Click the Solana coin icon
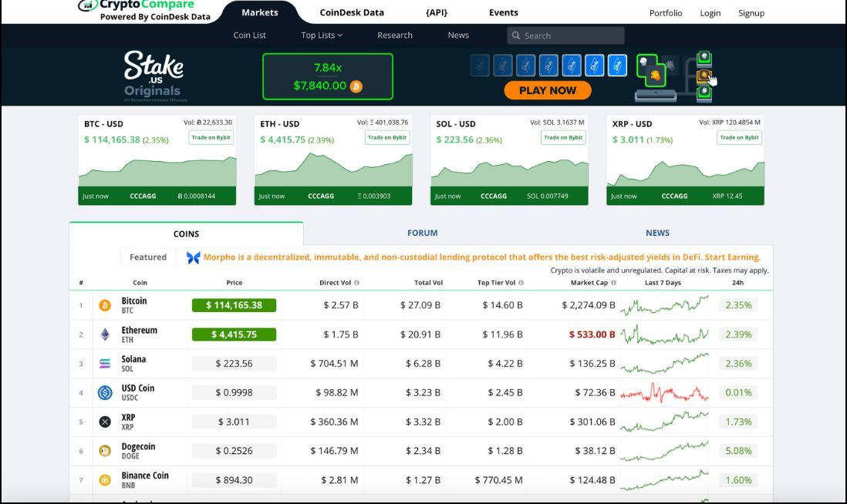Screen dimensions: 847x504 105,364
